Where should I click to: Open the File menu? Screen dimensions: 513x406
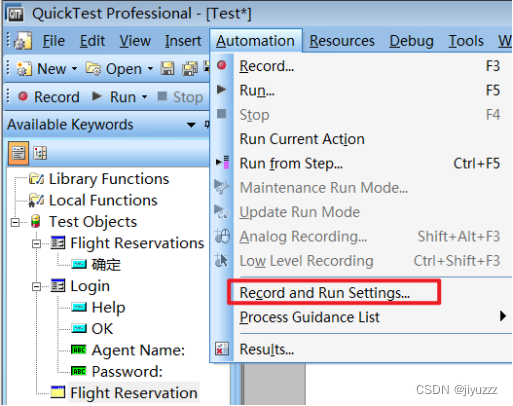pyautogui.click(x=54, y=41)
